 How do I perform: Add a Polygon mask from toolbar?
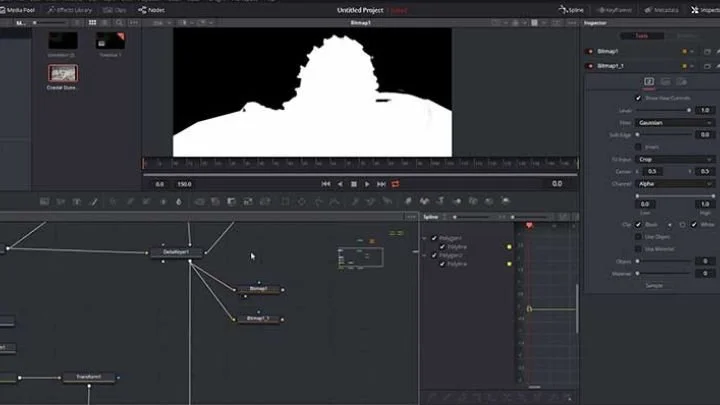[x=318, y=202]
